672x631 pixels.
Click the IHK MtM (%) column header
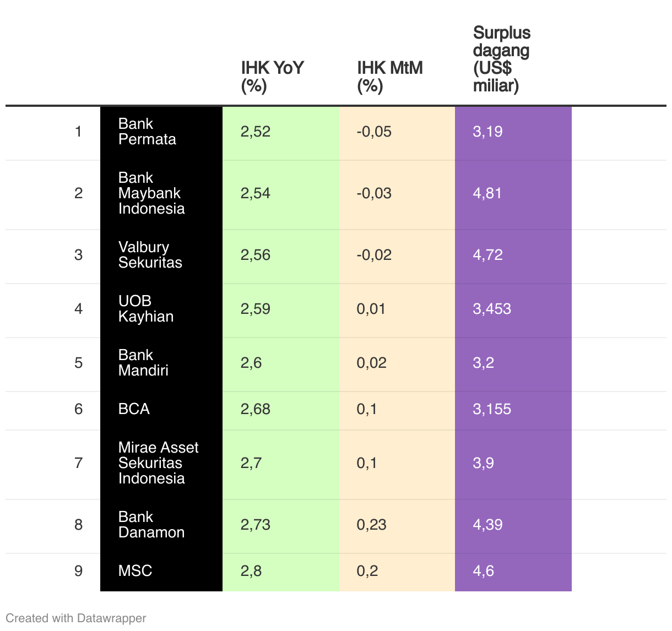point(389,77)
